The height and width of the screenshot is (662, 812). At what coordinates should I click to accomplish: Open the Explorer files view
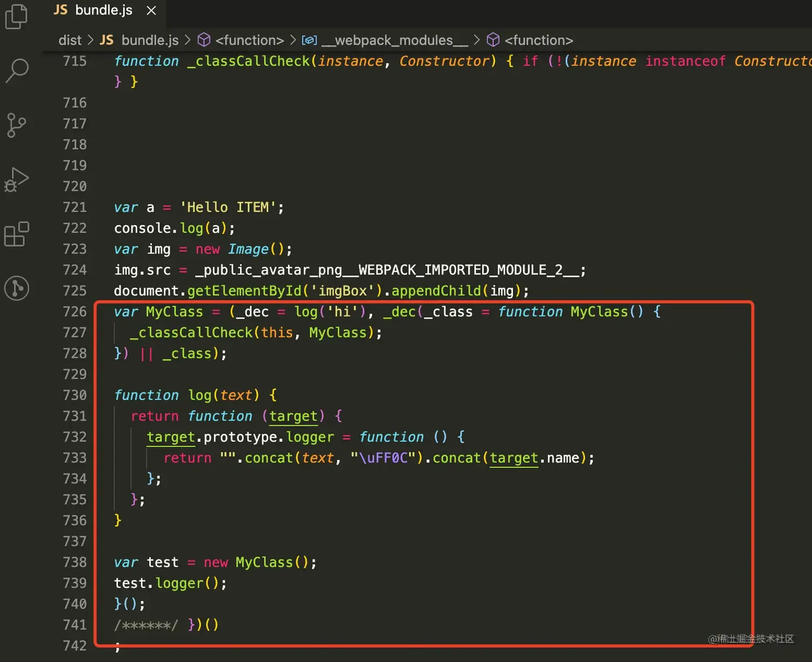16,16
